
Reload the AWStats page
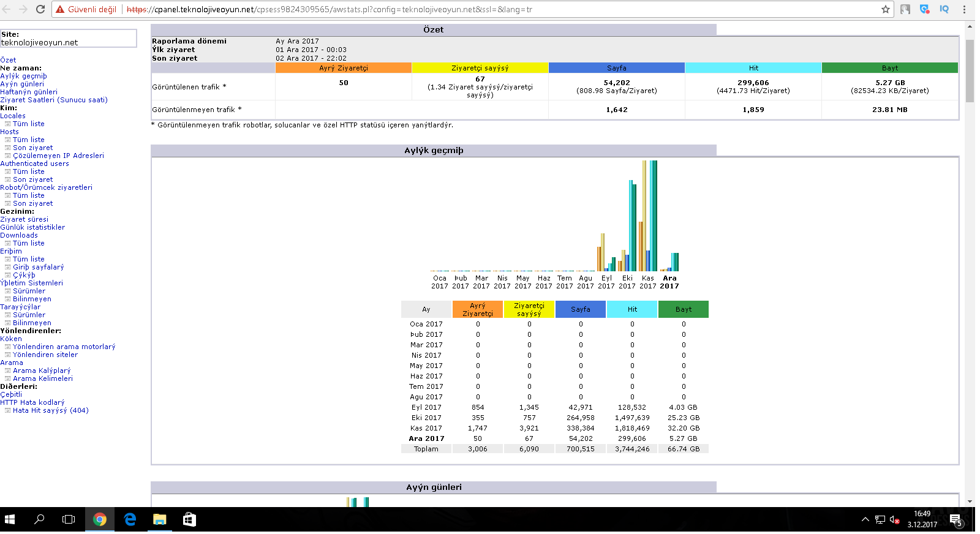[40, 9]
